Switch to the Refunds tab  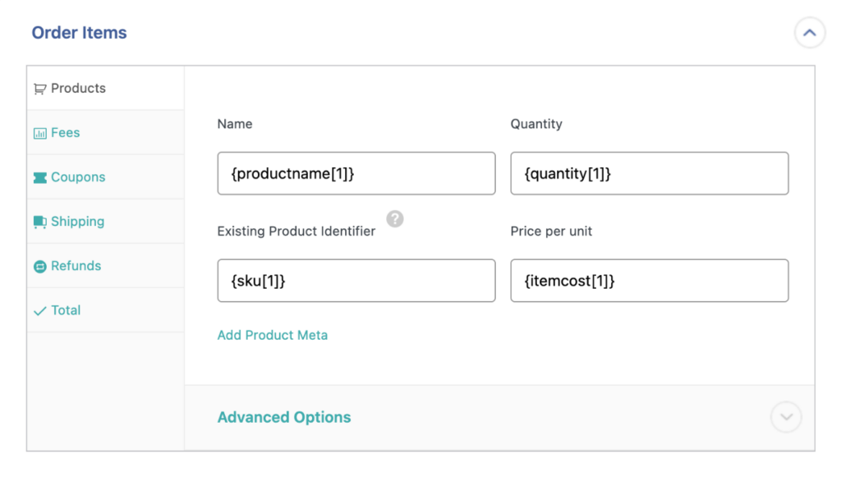point(106,267)
